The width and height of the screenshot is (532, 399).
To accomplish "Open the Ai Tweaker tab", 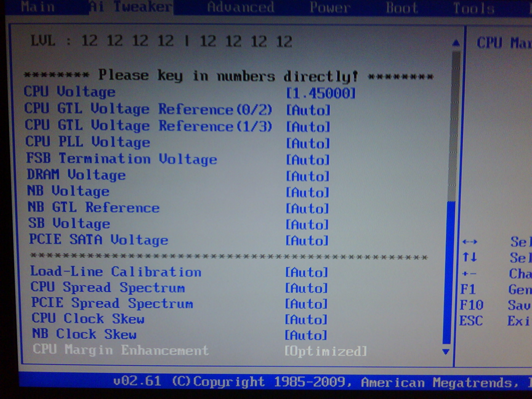I will 131,7.
